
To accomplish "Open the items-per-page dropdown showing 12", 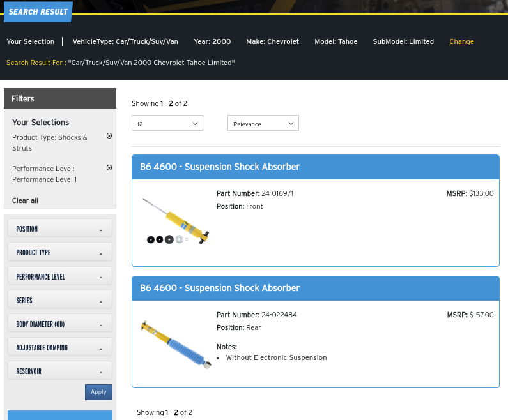I will (167, 123).
